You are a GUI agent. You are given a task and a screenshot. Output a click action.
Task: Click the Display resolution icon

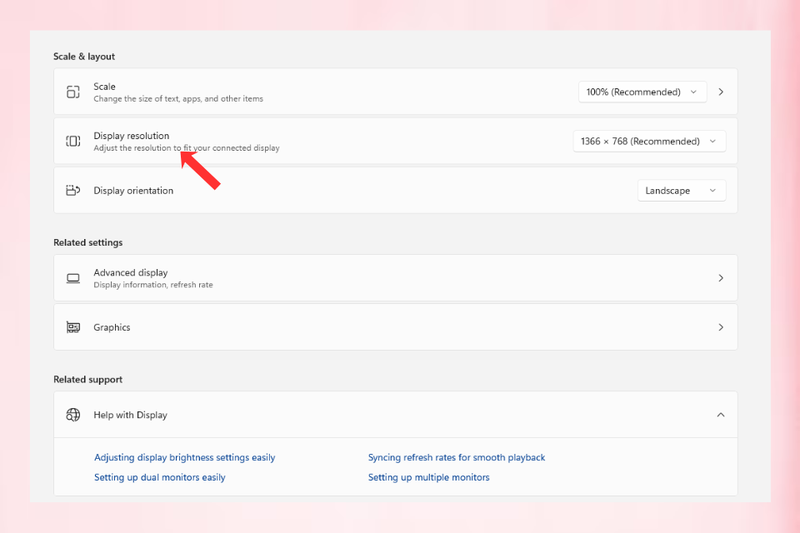click(x=73, y=141)
